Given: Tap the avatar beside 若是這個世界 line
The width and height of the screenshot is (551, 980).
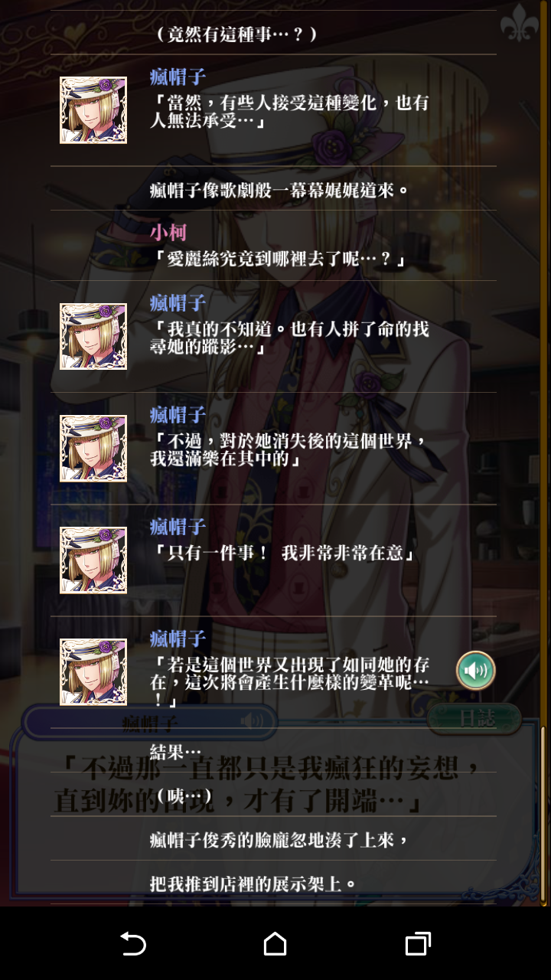Looking at the screenshot, I should tap(93, 671).
